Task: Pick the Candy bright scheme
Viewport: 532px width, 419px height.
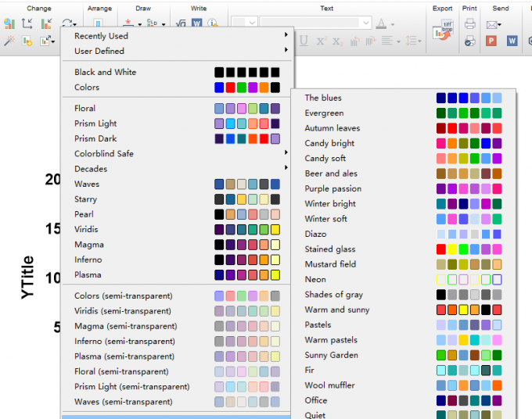Action: [404, 143]
